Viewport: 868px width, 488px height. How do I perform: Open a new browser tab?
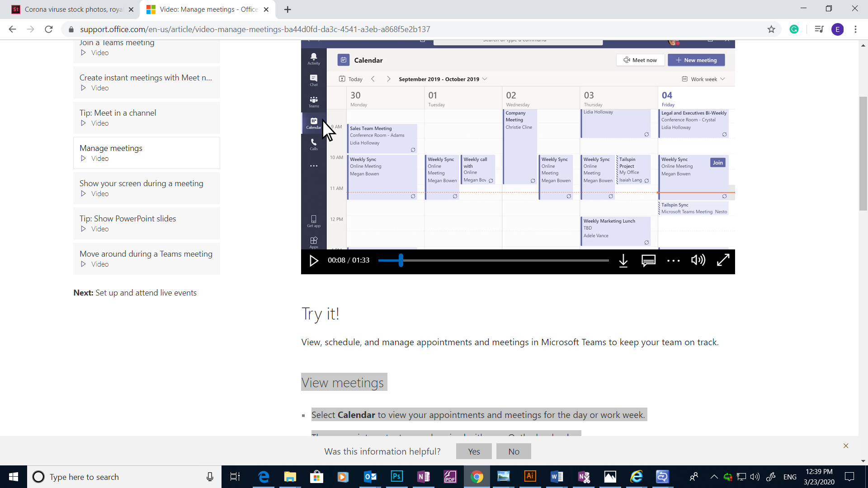click(288, 9)
